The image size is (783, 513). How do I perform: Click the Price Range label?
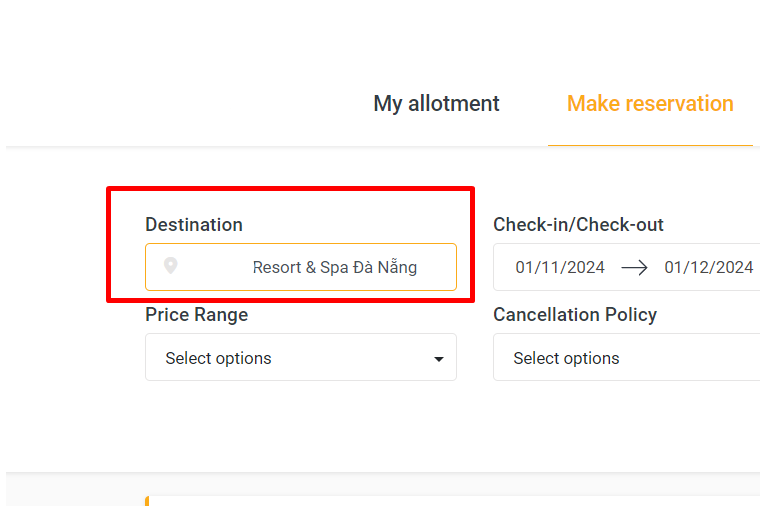(196, 315)
